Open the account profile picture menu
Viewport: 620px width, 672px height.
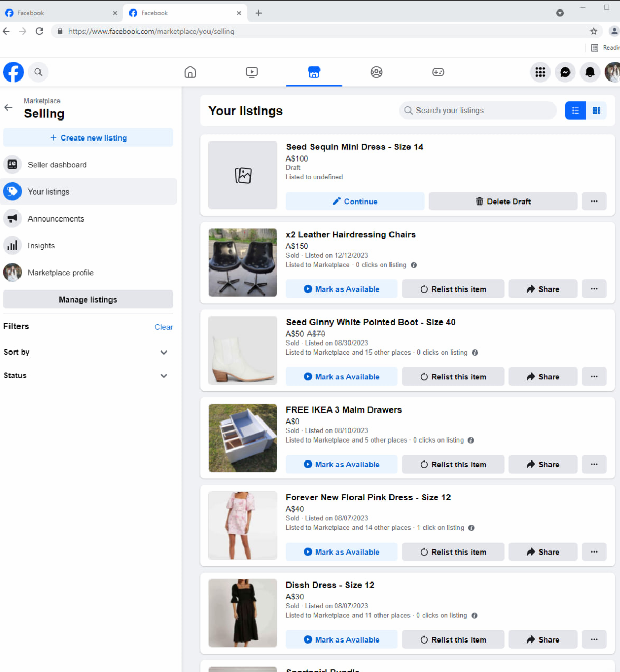click(613, 72)
